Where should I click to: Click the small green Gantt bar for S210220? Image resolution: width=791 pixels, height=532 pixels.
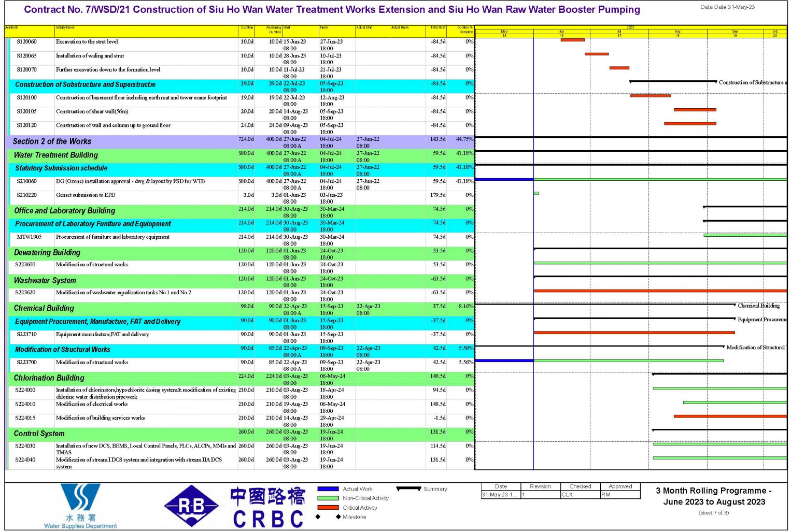pos(536,193)
